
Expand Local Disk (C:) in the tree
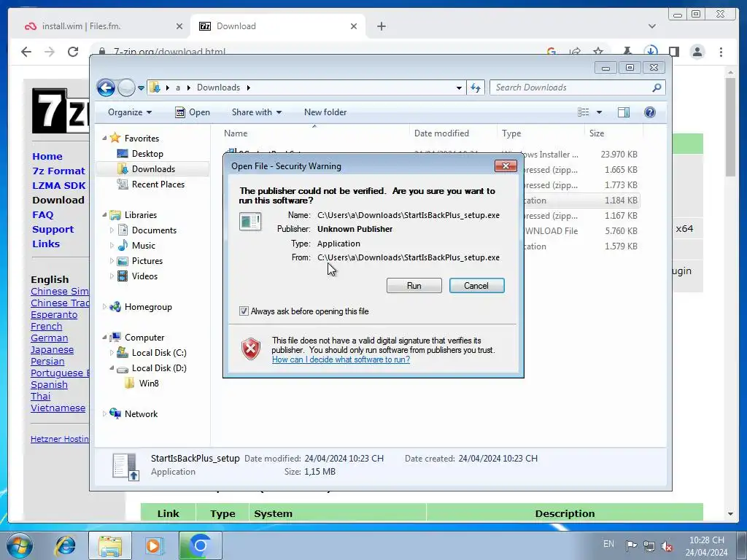112,353
